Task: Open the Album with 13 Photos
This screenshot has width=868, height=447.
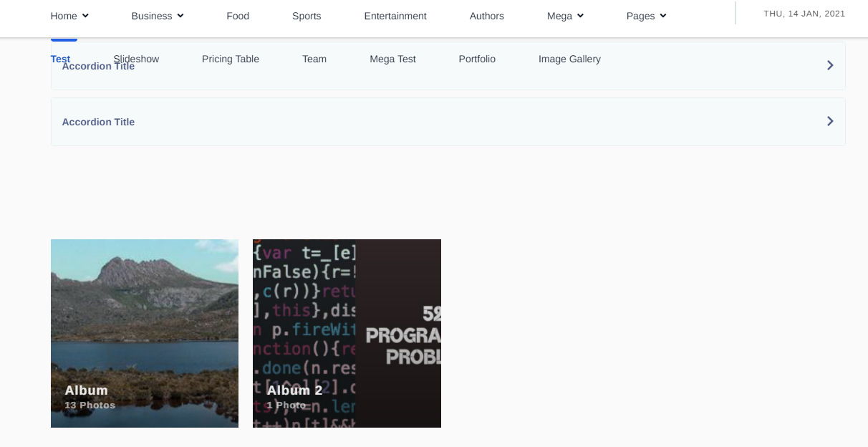Action: click(145, 333)
